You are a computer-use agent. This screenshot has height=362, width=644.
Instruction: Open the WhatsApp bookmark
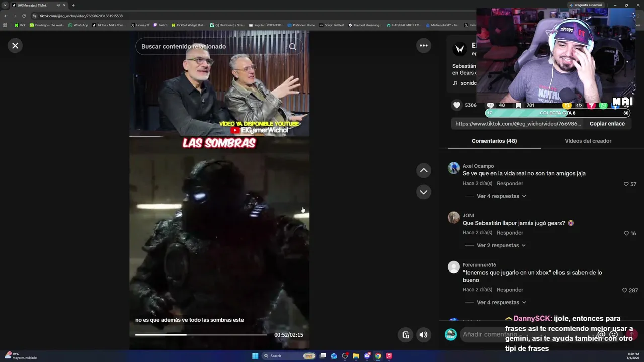78,25
